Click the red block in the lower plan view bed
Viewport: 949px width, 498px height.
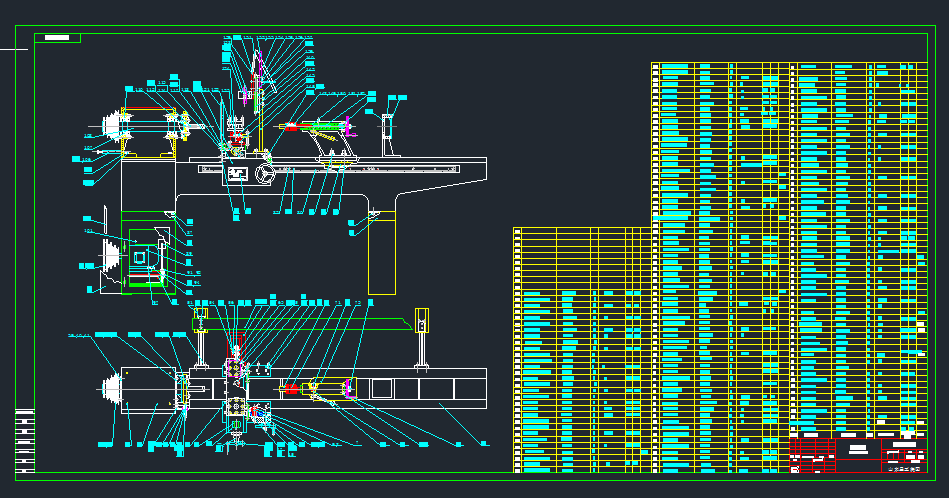click(291, 387)
